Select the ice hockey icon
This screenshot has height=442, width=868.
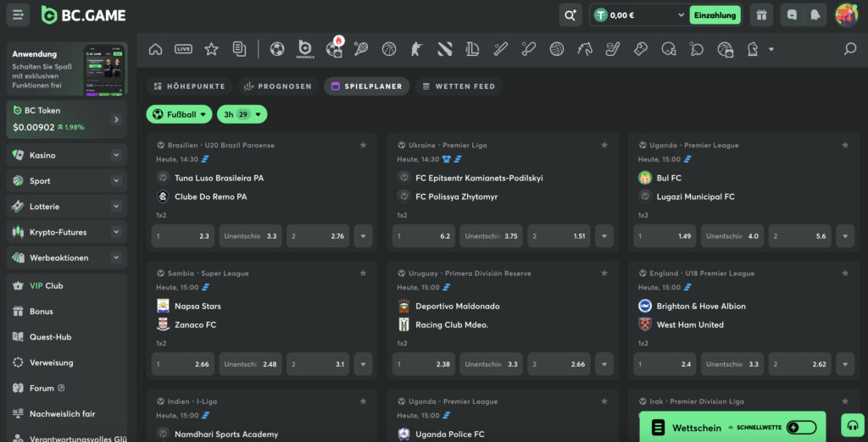(x=612, y=49)
